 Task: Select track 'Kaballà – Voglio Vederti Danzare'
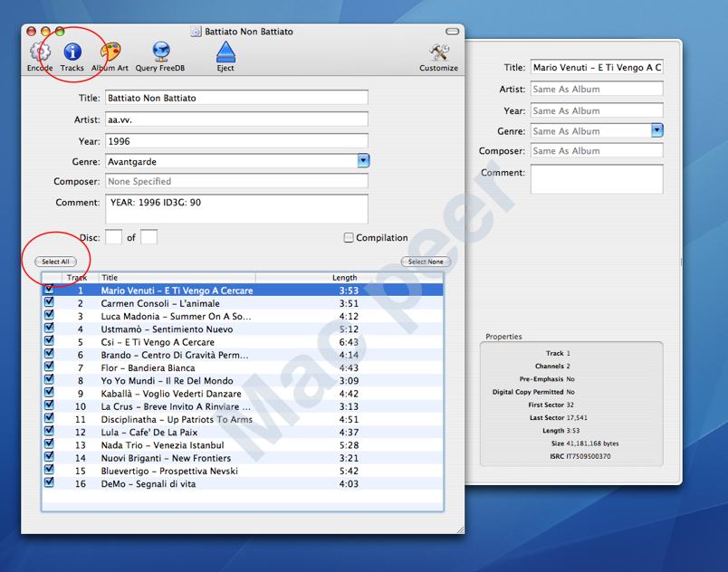[243, 394]
